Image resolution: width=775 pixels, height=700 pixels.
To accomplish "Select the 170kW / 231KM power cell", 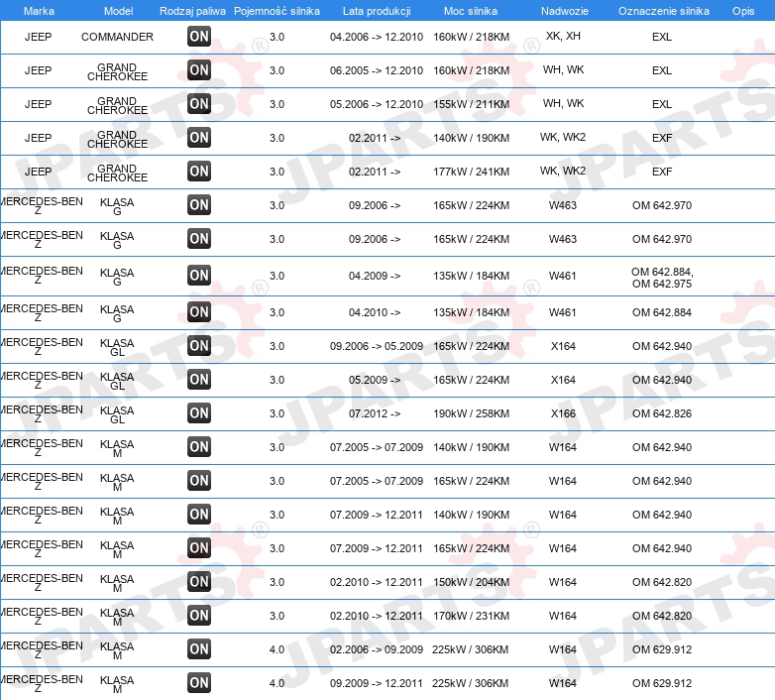I will [x=471, y=616].
